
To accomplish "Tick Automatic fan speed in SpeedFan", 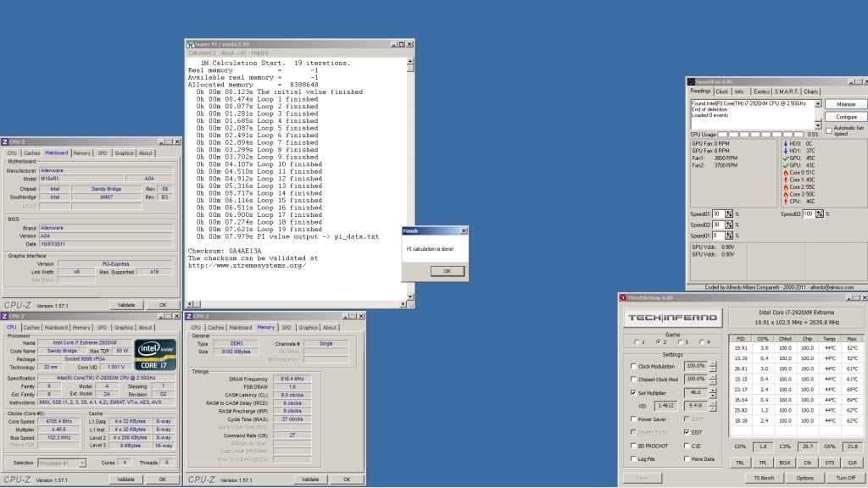I will click(x=829, y=130).
